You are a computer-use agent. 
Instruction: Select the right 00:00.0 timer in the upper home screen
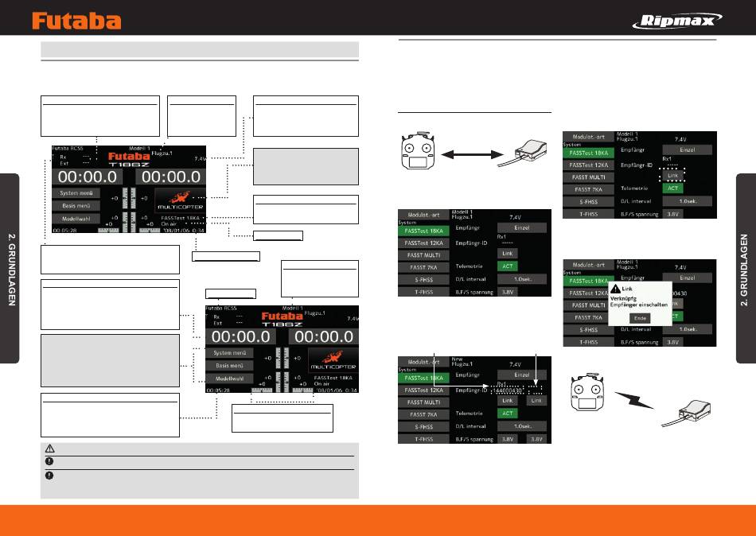pyautogui.click(x=170, y=177)
